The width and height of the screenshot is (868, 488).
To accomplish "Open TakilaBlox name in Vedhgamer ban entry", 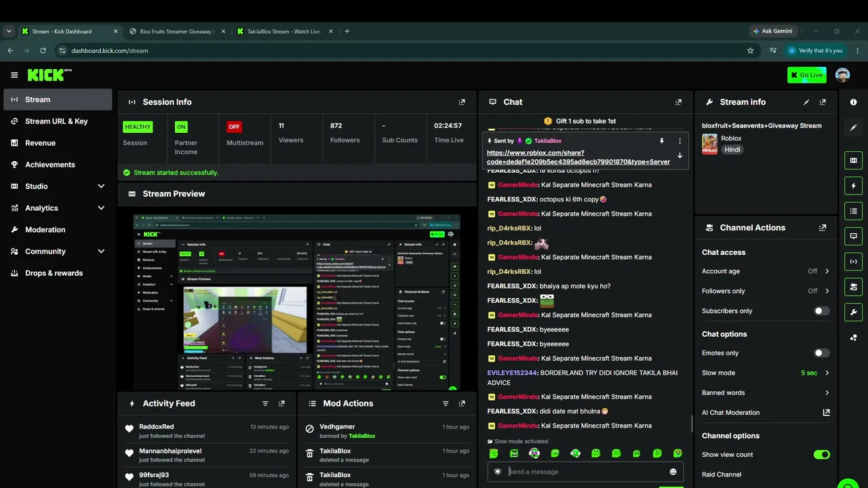I will [x=361, y=436].
